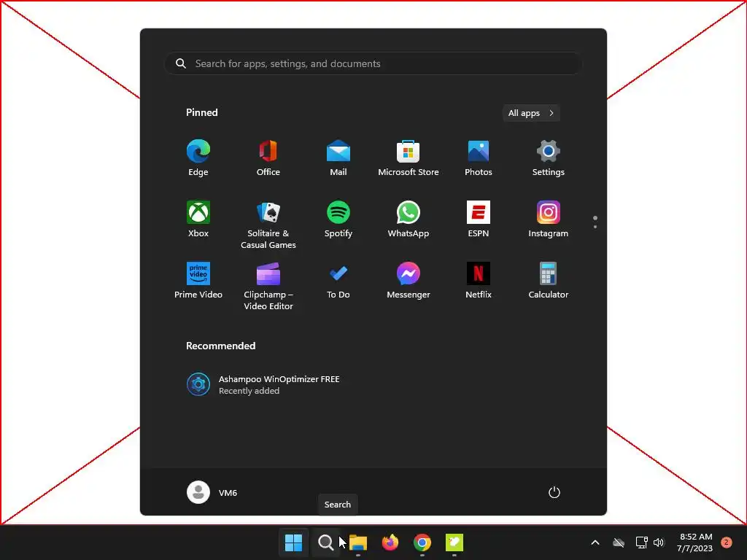Open WhatsApp
Viewport: 747px width, 560px height.
[x=409, y=219]
